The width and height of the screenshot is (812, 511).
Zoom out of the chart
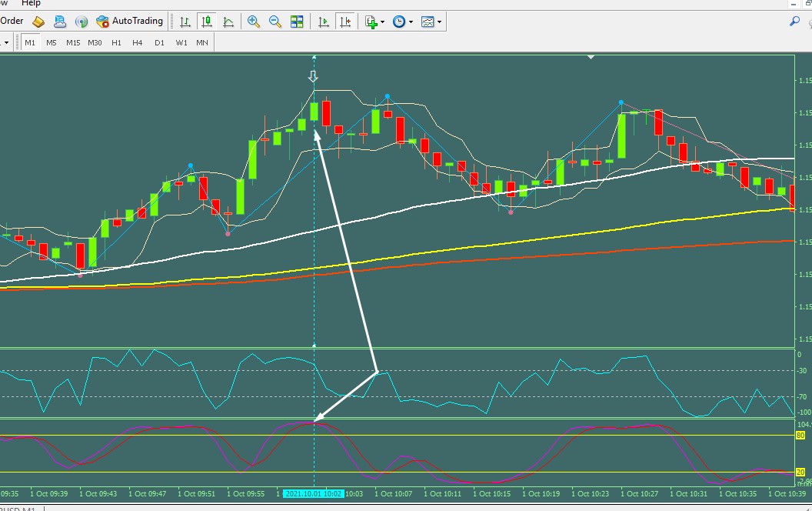275,22
